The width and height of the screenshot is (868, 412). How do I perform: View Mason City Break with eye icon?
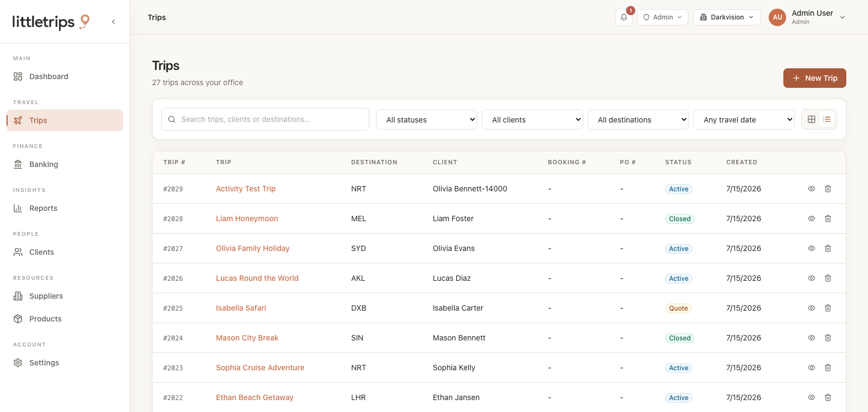click(812, 338)
